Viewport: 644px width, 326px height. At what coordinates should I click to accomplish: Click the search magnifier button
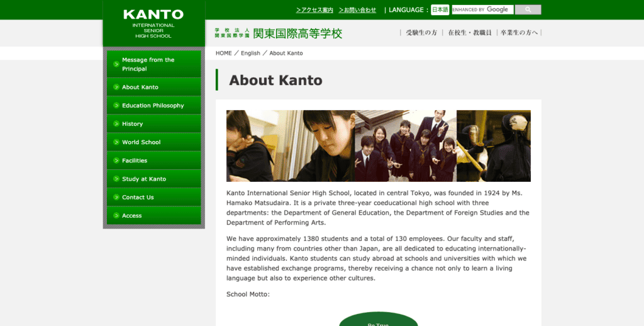(528, 9)
